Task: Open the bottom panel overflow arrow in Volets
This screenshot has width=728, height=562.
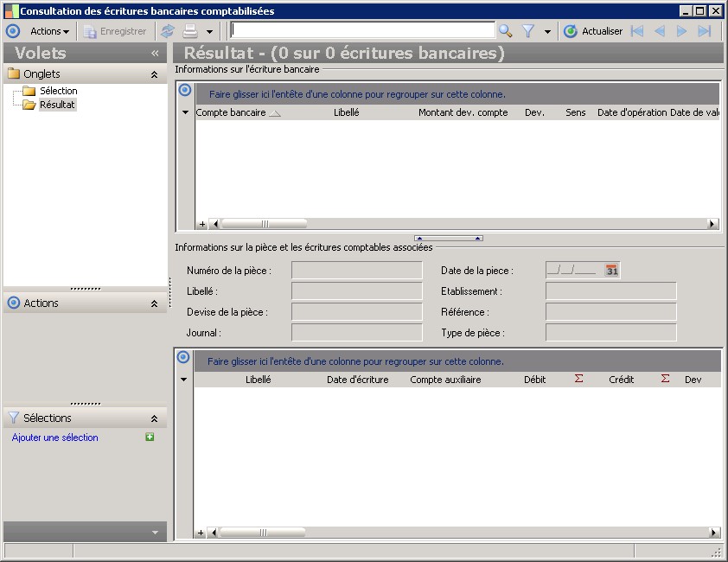Action: 155,533
